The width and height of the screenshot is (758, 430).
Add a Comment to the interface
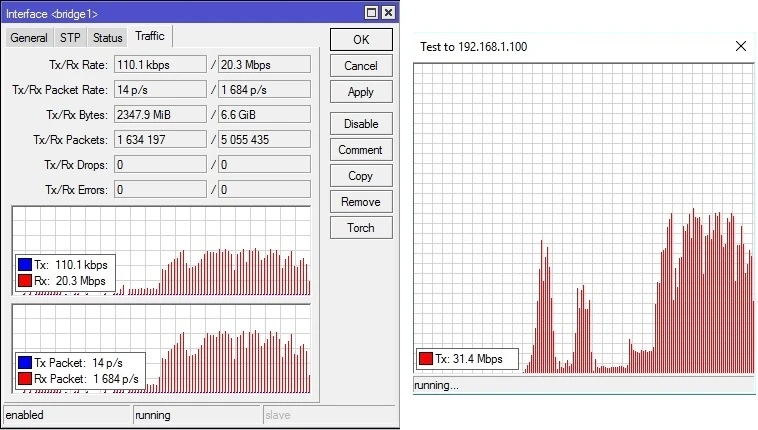[x=360, y=150]
